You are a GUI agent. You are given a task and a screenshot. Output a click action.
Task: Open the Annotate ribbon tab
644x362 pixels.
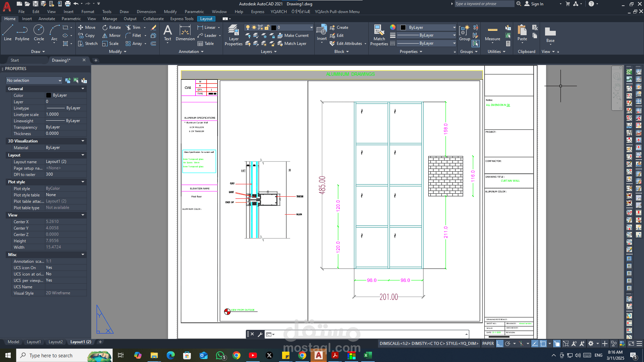[x=47, y=19]
